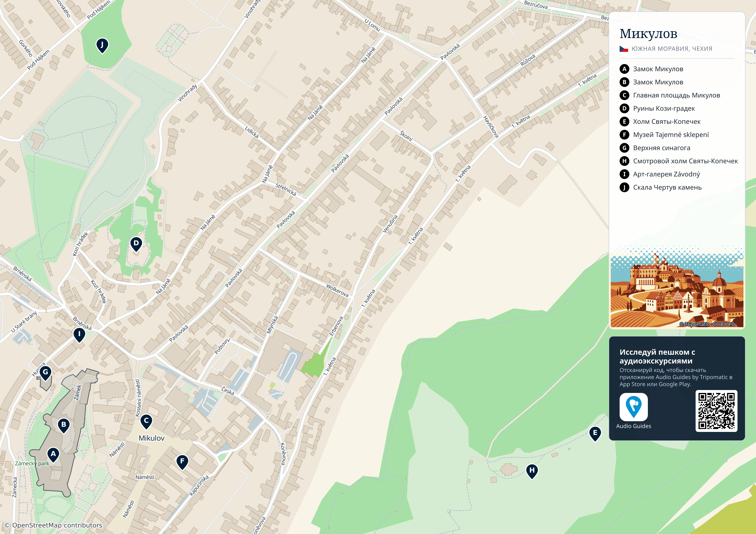Select Смотровой холм Святы-Копечек in legend

[x=686, y=161]
